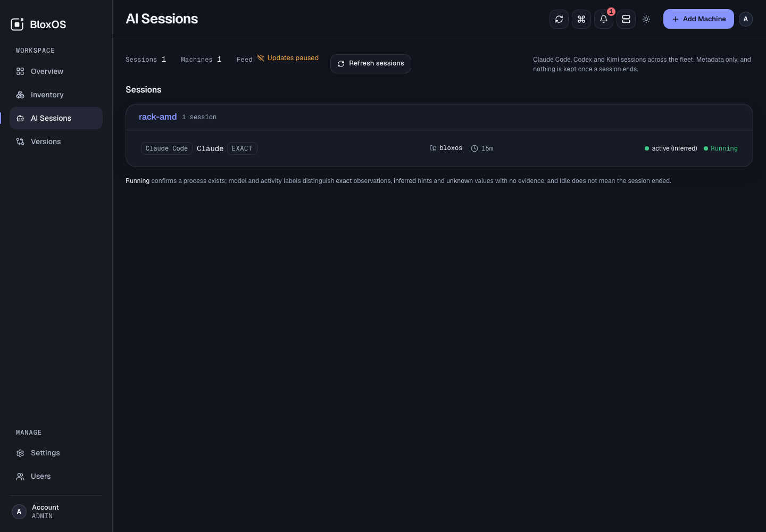Click the 1 session count label
The width and height of the screenshot is (766, 532).
[199, 117]
